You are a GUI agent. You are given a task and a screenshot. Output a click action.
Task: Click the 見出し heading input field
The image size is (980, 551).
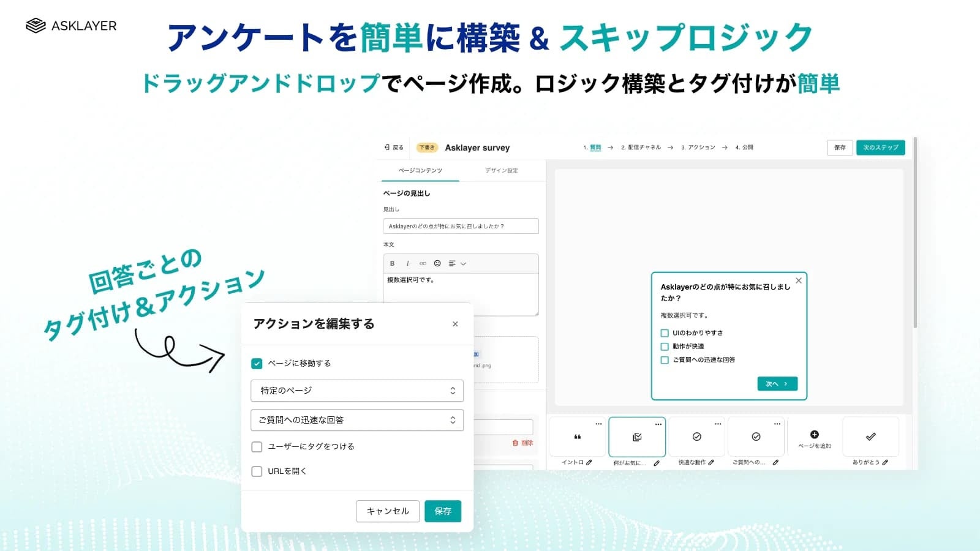pos(461,226)
